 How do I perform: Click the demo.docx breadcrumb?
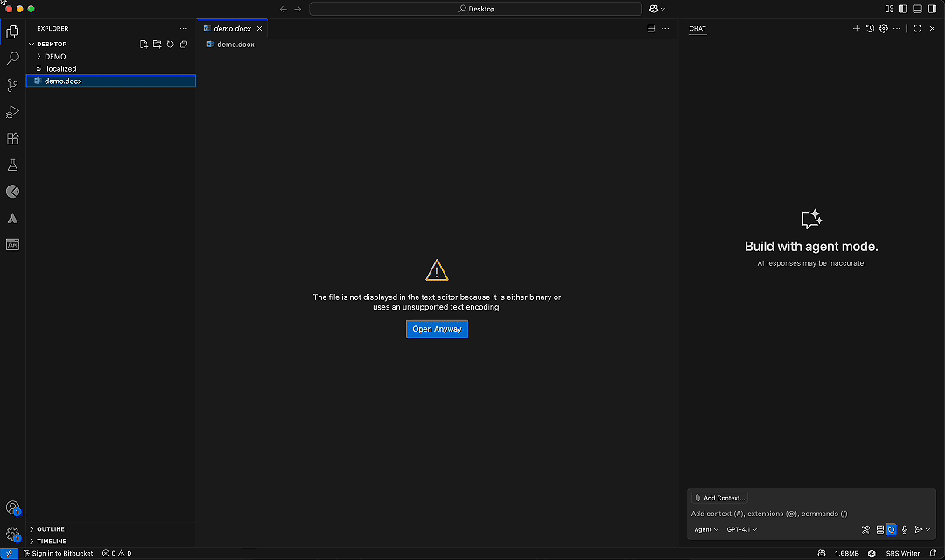pyautogui.click(x=231, y=45)
